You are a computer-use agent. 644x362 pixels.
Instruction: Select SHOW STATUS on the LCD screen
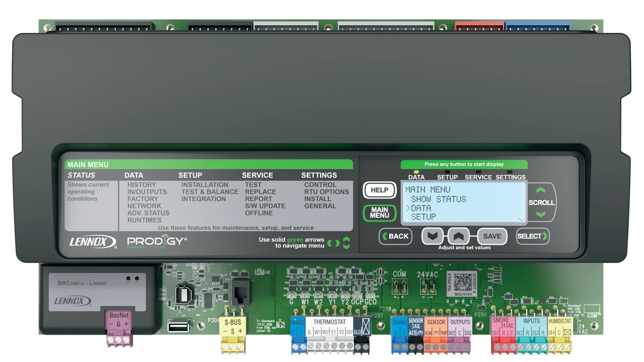coord(439,199)
